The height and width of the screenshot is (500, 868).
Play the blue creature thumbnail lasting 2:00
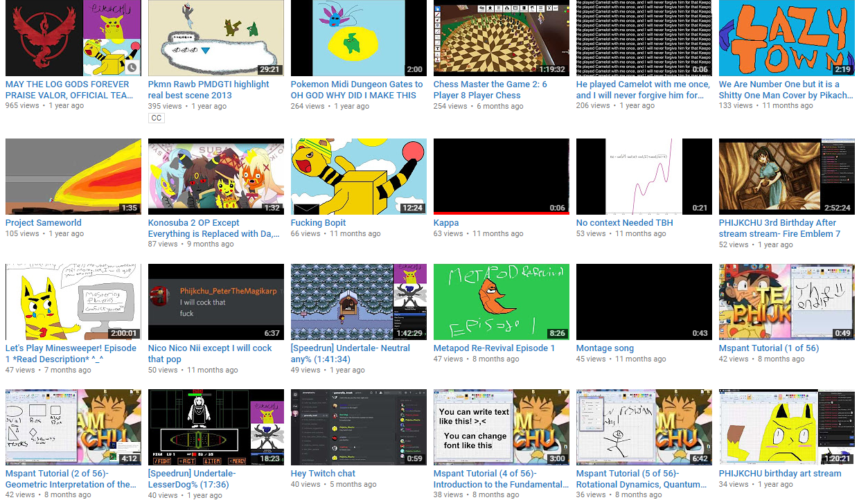pyautogui.click(x=359, y=38)
